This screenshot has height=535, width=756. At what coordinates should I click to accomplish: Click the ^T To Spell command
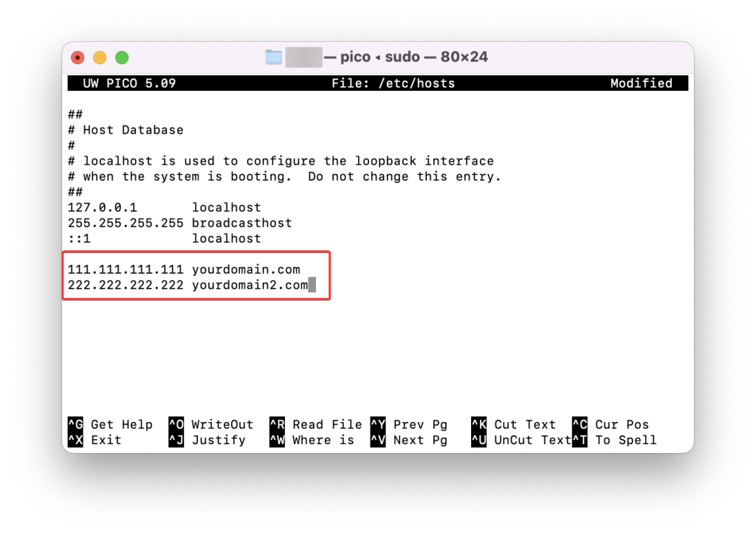pyautogui.click(x=614, y=440)
